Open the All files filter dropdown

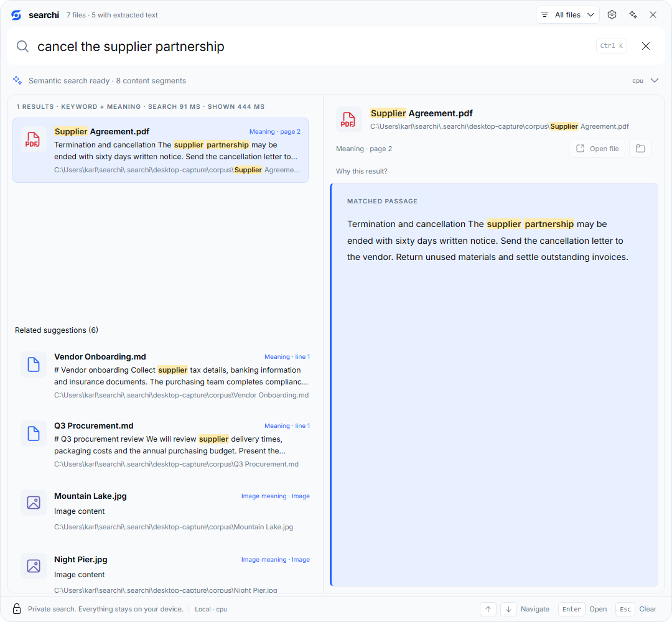[x=567, y=15]
